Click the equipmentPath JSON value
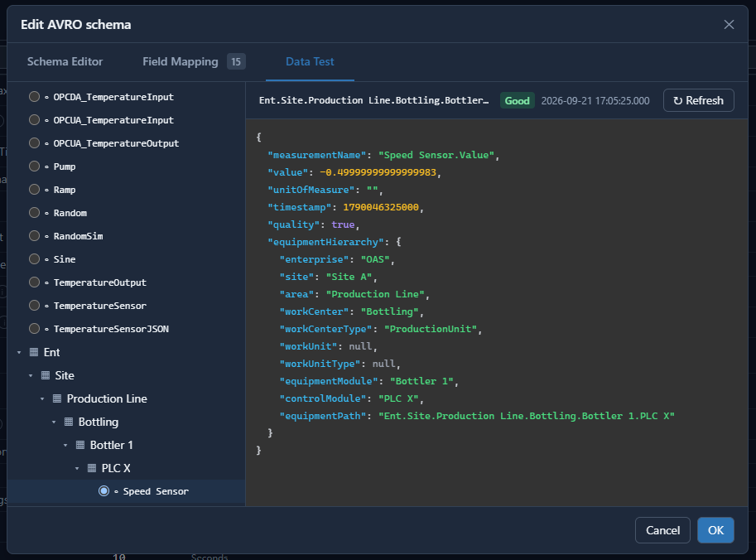756x560 pixels. (x=526, y=415)
